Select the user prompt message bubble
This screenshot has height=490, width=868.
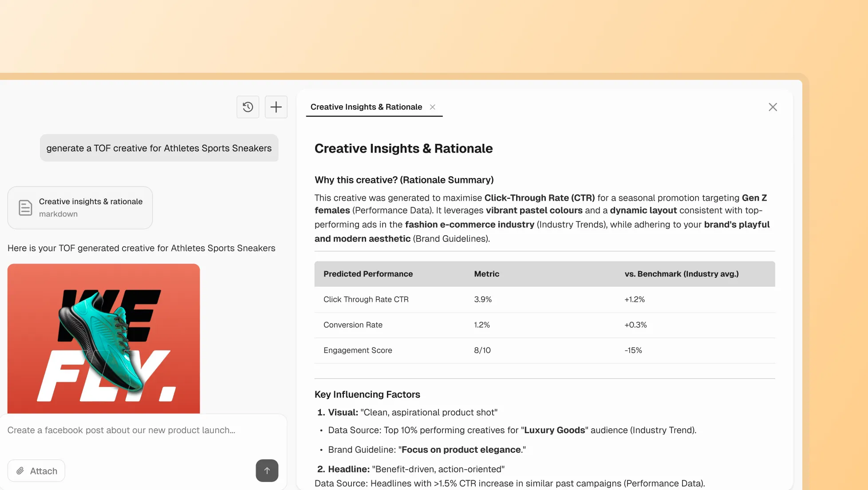click(159, 148)
